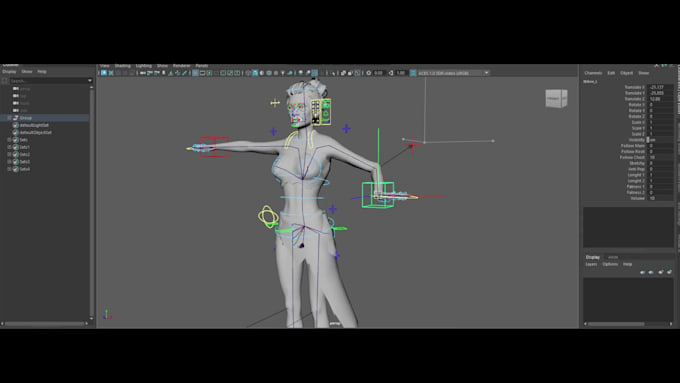This screenshot has height=383, width=680.
Task: Open the Outliner Display menu
Action: 10,72
